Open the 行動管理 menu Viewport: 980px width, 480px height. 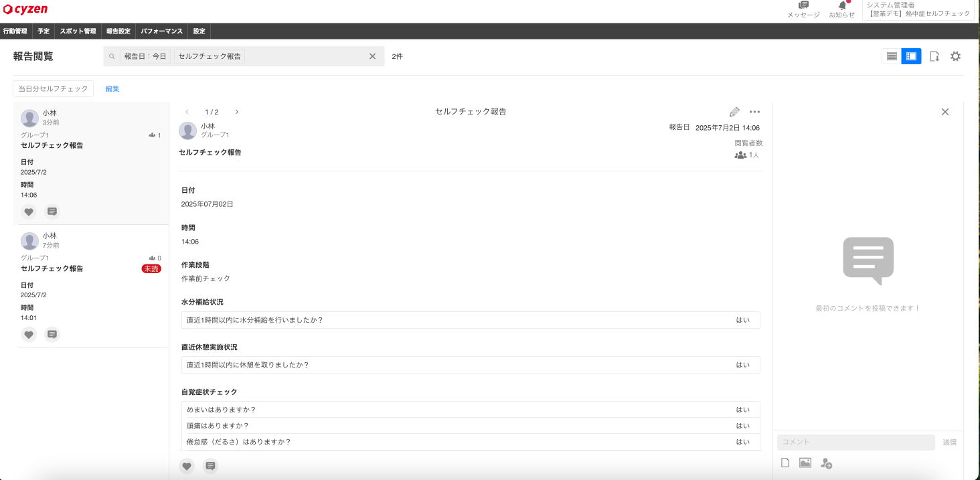pyautogui.click(x=15, y=31)
